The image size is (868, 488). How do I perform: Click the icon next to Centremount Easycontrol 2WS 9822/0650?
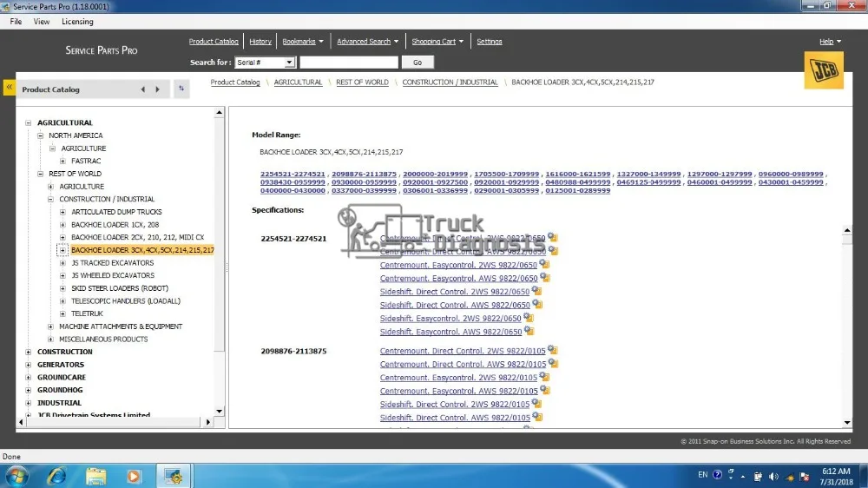545,264
